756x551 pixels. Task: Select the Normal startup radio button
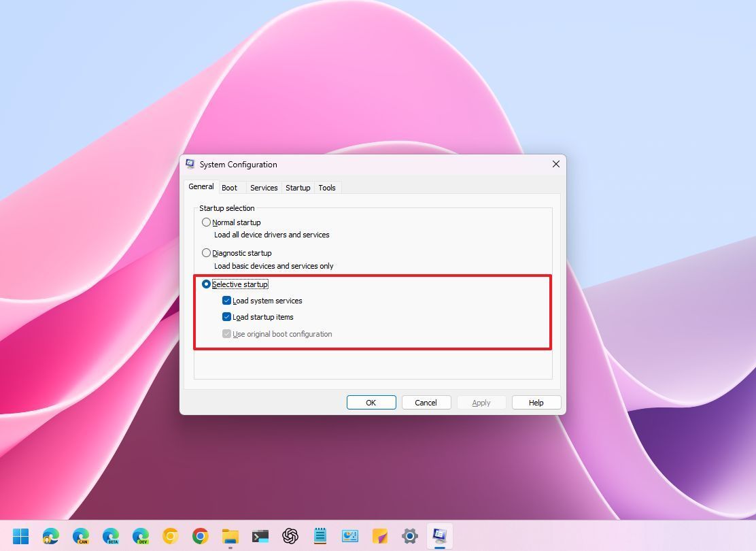point(206,222)
